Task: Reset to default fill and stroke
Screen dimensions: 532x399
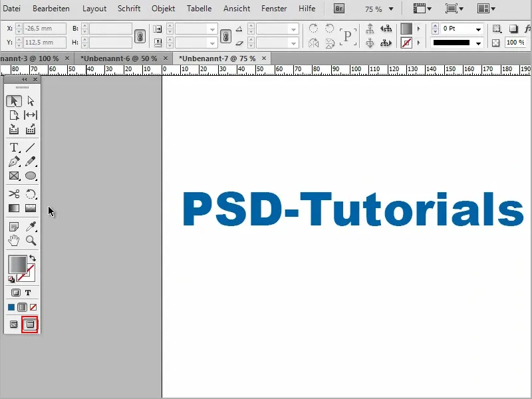Action: coord(11,279)
